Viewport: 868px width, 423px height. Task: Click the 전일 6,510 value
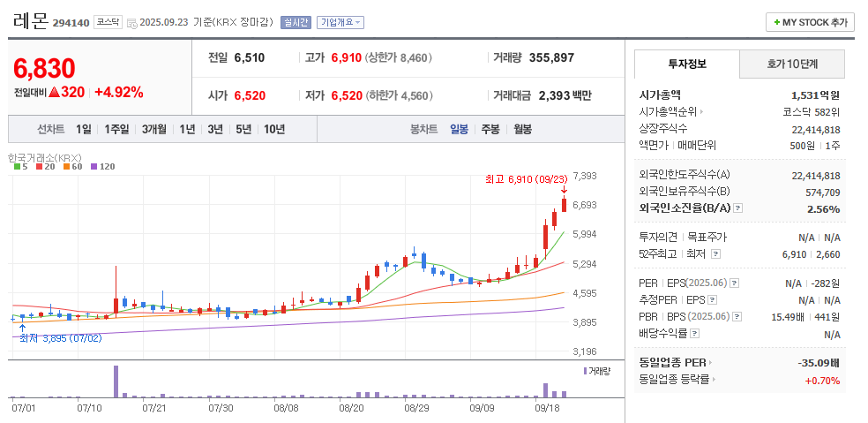click(249, 57)
